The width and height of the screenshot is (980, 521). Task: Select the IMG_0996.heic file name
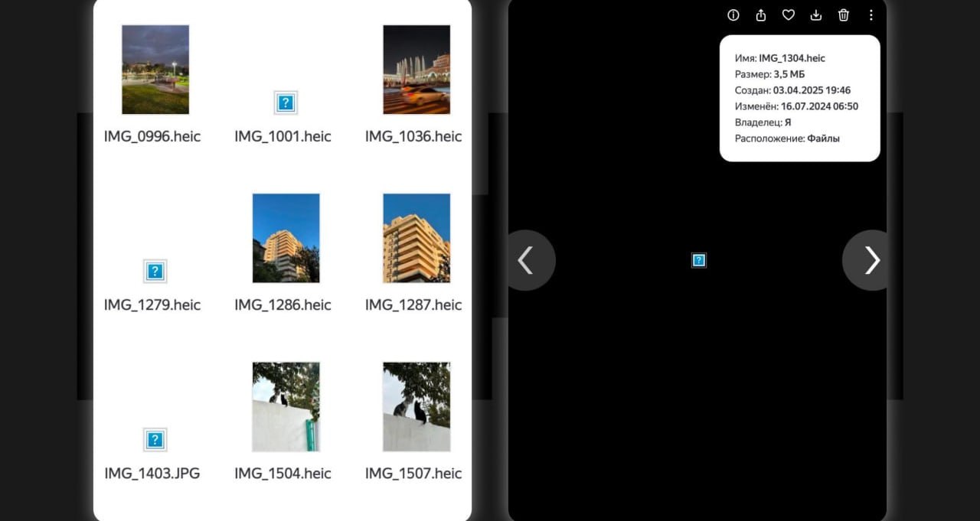click(152, 136)
